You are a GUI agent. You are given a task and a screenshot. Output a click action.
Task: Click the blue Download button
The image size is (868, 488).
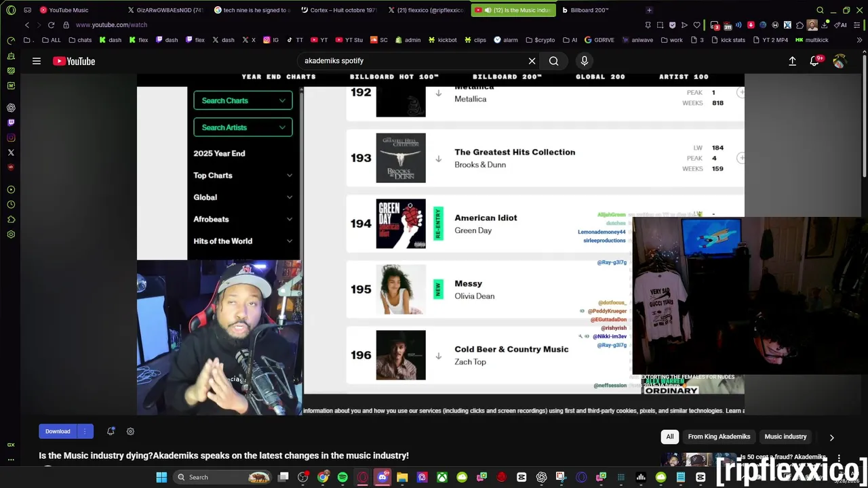point(58,431)
